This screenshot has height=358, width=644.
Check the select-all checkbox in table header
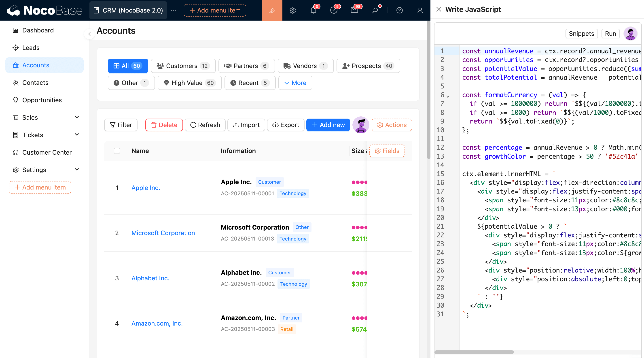[x=117, y=151]
